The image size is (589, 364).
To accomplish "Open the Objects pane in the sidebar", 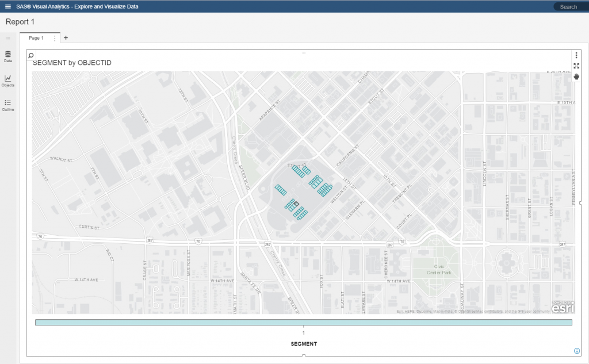I will point(8,81).
